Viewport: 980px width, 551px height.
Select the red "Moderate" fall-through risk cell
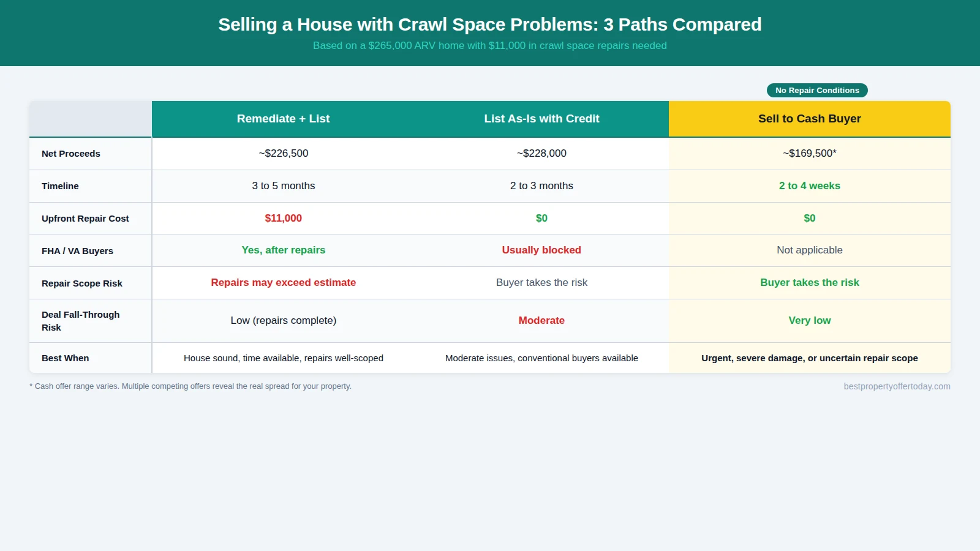[541, 320]
